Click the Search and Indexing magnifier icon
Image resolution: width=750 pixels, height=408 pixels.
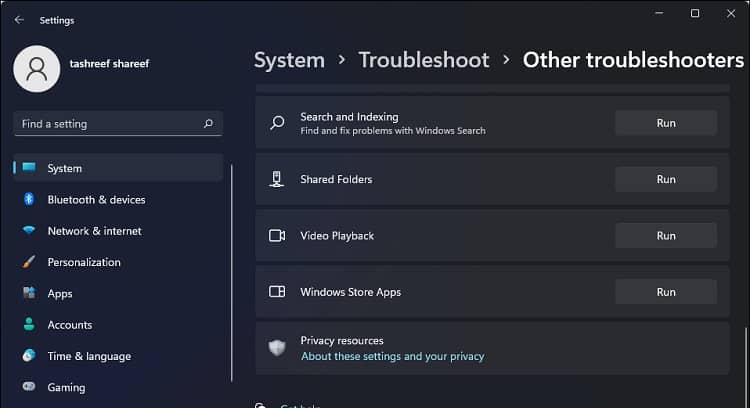(277, 123)
